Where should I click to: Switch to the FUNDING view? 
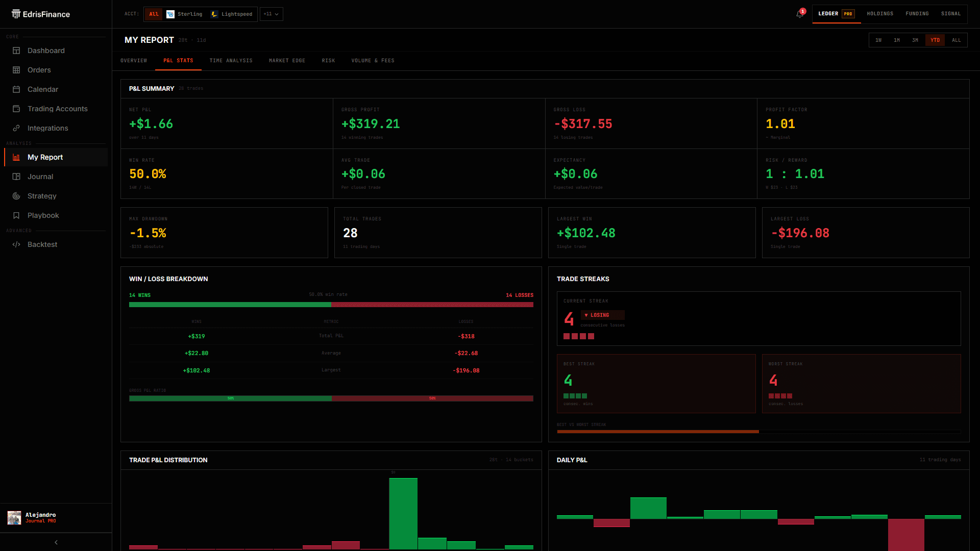coord(917,14)
